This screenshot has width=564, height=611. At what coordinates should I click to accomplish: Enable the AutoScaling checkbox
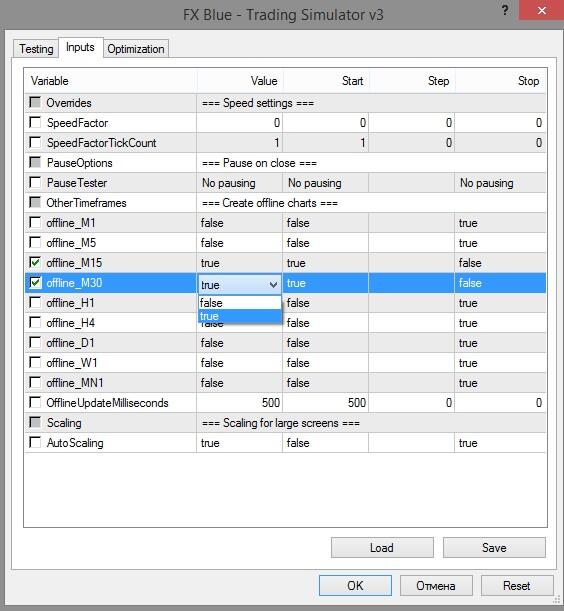[35, 442]
